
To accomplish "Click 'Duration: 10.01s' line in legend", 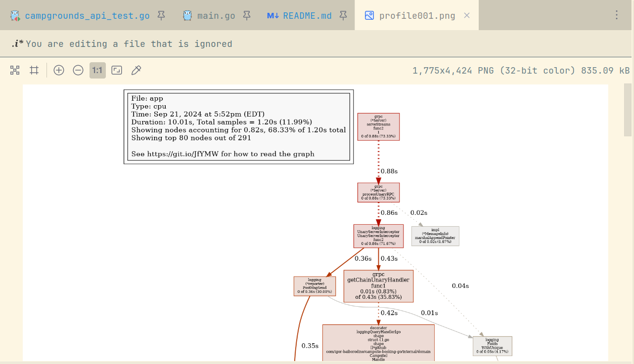I will (x=222, y=122).
